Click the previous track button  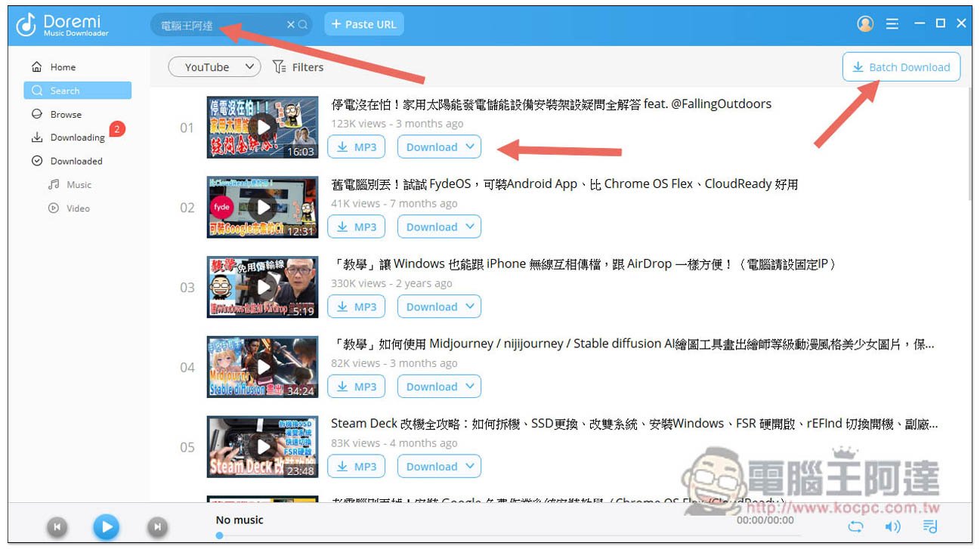(57, 526)
